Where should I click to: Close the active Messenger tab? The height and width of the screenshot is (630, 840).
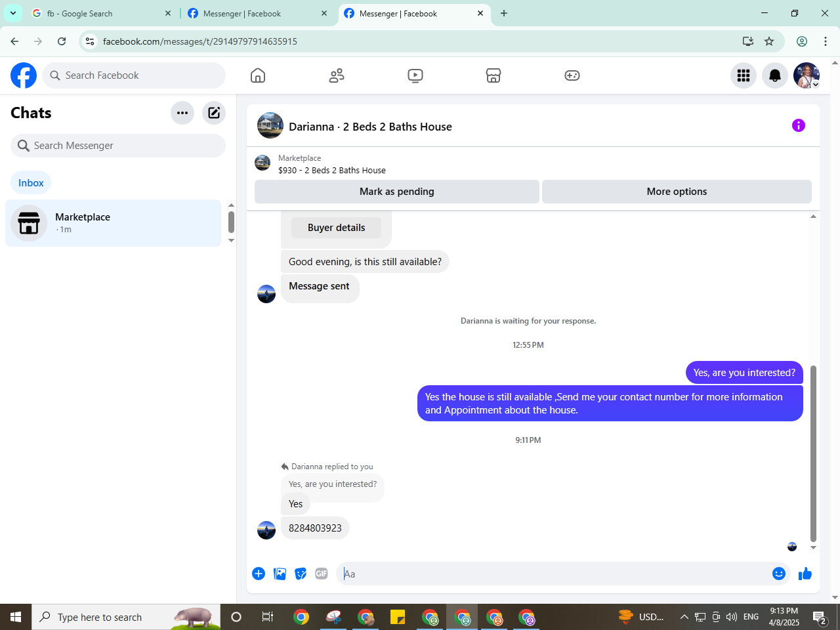tap(480, 13)
